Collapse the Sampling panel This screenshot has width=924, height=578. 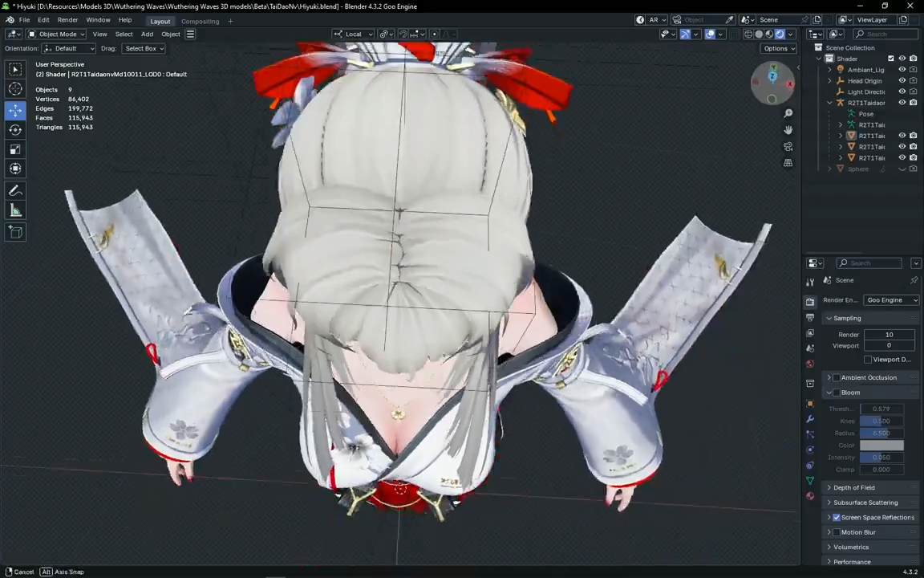846,318
